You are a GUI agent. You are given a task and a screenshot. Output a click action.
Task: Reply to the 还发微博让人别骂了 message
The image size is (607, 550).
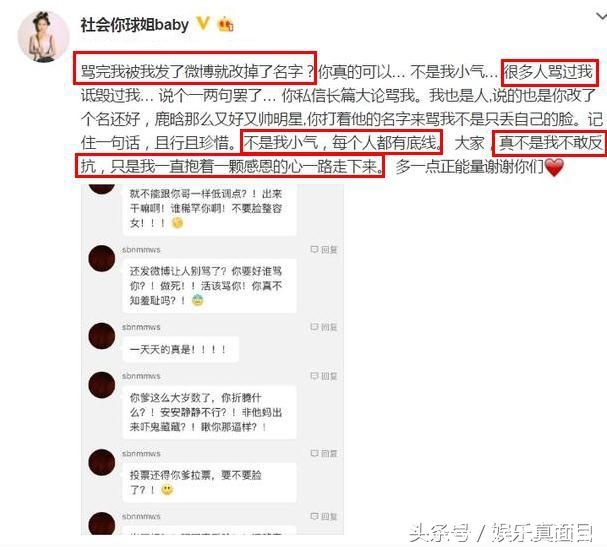(x=324, y=250)
